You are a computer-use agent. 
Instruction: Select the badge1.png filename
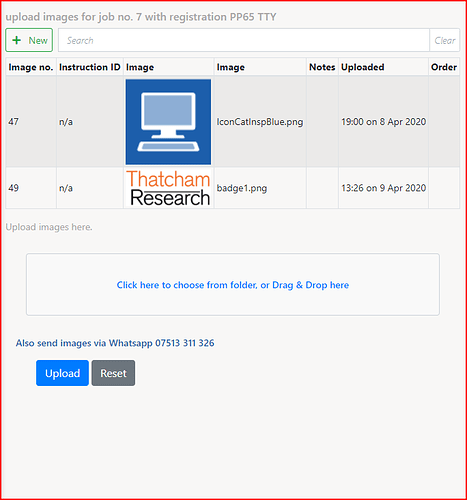tap(242, 188)
